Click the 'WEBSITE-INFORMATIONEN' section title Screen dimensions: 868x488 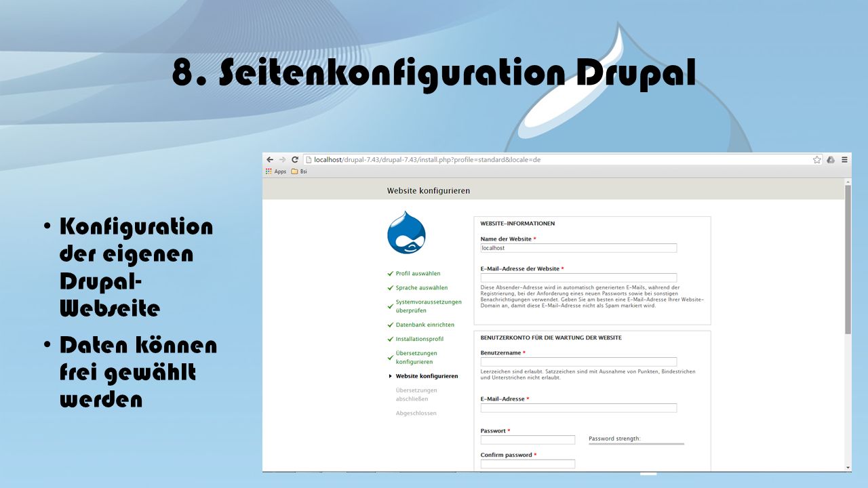[x=517, y=224]
